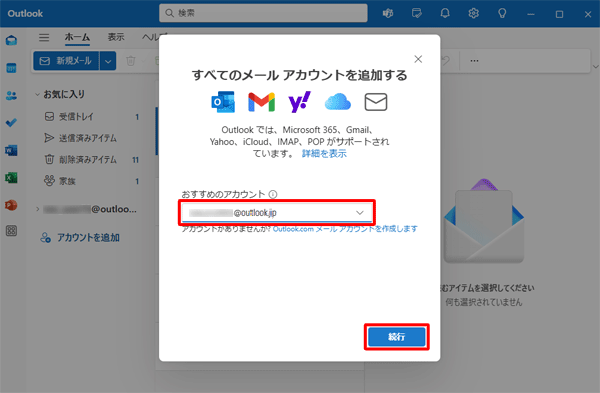Open tips lightbulb icon
Image resolution: width=600 pixels, height=393 pixels.
pyautogui.click(x=502, y=14)
